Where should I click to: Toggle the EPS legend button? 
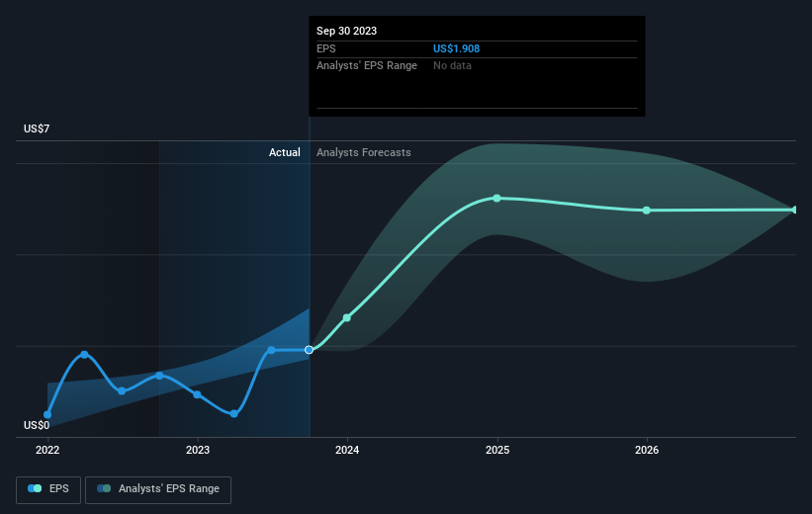(x=48, y=489)
